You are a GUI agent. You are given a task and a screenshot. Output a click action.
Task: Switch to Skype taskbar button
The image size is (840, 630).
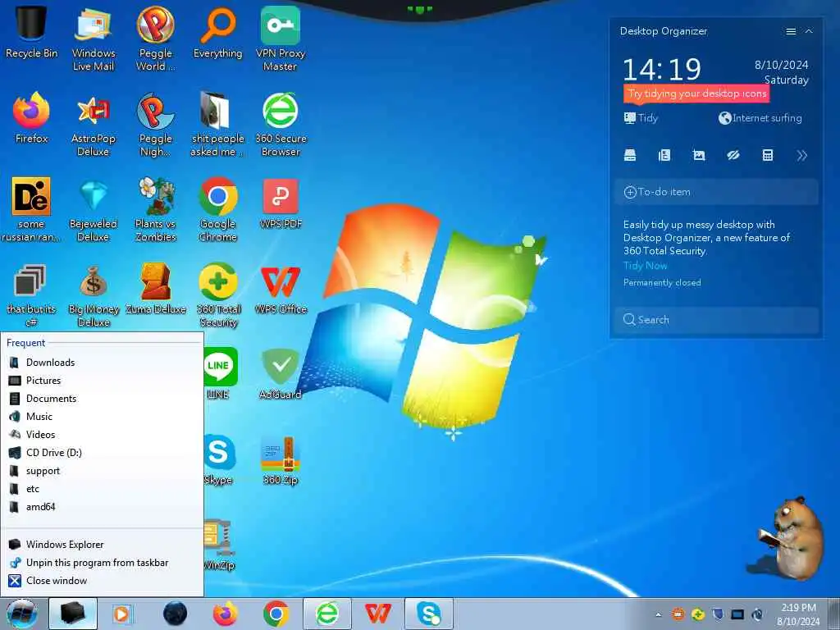[428, 614]
